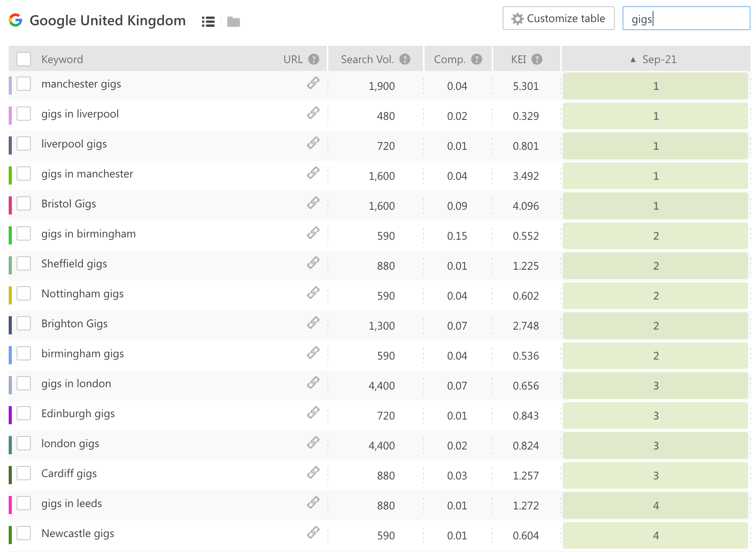
Task: Select the Brighton Gigs row checkbox
Action: [x=24, y=323]
